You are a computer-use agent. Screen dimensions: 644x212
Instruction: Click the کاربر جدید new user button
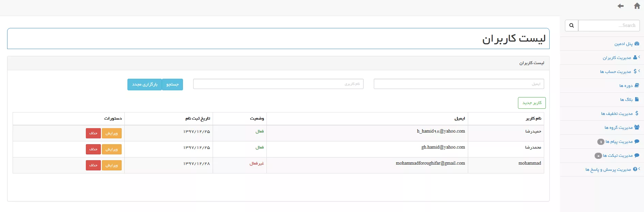[x=532, y=103]
